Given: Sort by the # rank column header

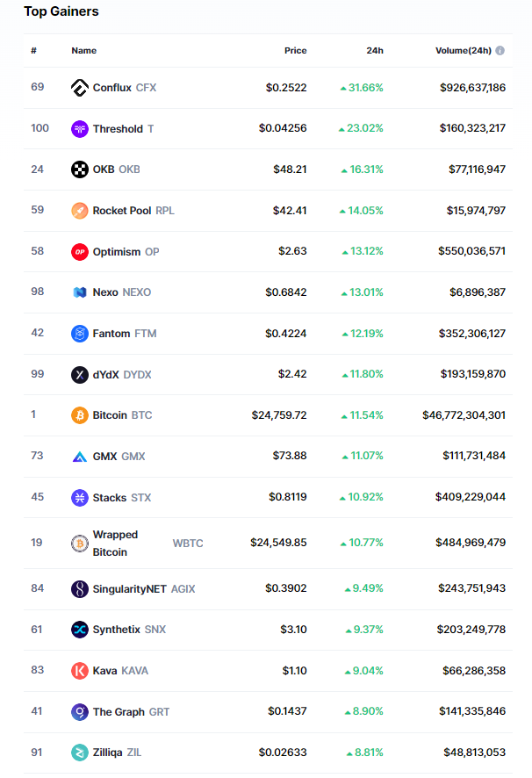Looking at the screenshot, I should (x=33, y=51).
